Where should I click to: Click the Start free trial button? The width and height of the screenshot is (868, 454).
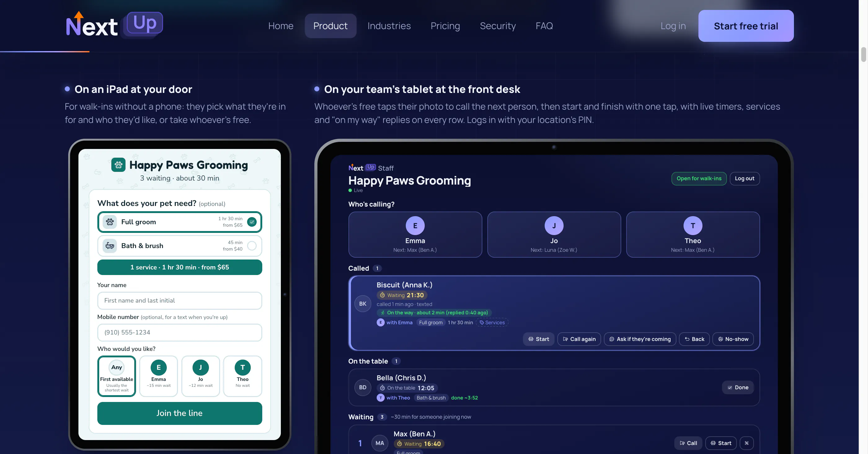tap(746, 26)
